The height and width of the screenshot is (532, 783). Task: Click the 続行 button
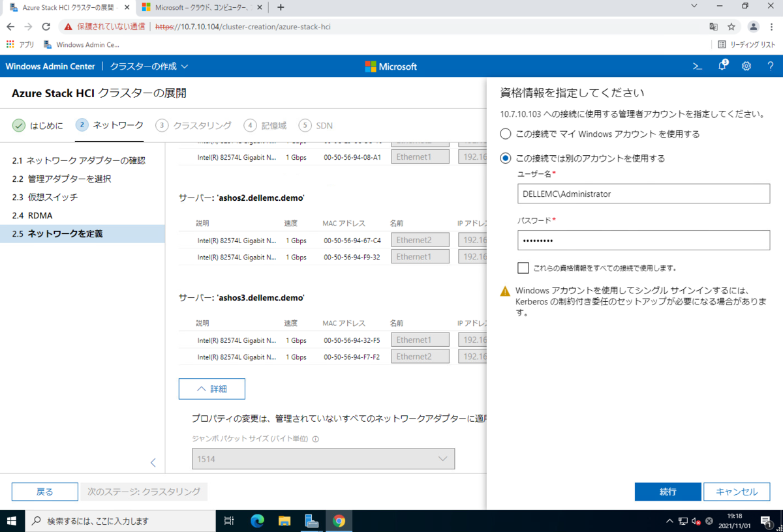click(668, 492)
